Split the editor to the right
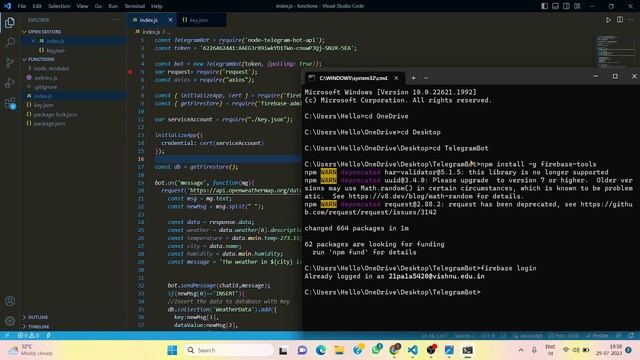Image resolution: width=640 pixels, height=360 pixels. point(620,20)
